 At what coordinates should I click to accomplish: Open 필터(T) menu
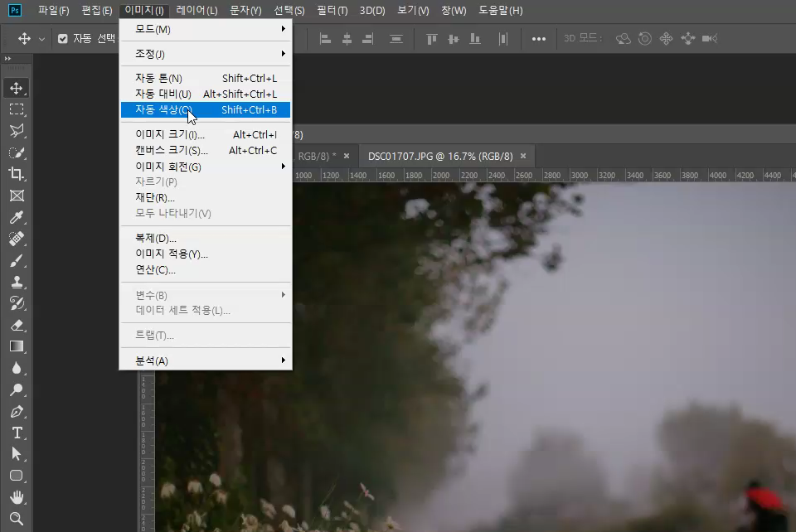point(332,10)
